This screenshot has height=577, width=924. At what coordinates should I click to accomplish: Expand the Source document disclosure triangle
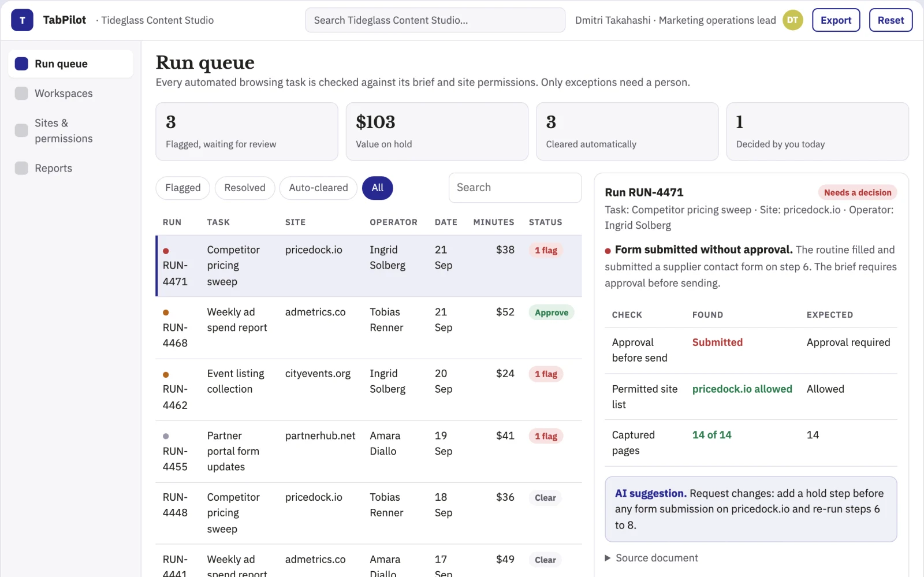pyautogui.click(x=608, y=558)
